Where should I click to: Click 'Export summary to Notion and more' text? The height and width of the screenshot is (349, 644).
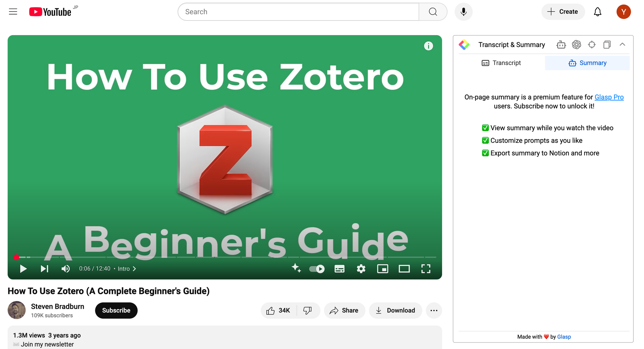point(545,153)
